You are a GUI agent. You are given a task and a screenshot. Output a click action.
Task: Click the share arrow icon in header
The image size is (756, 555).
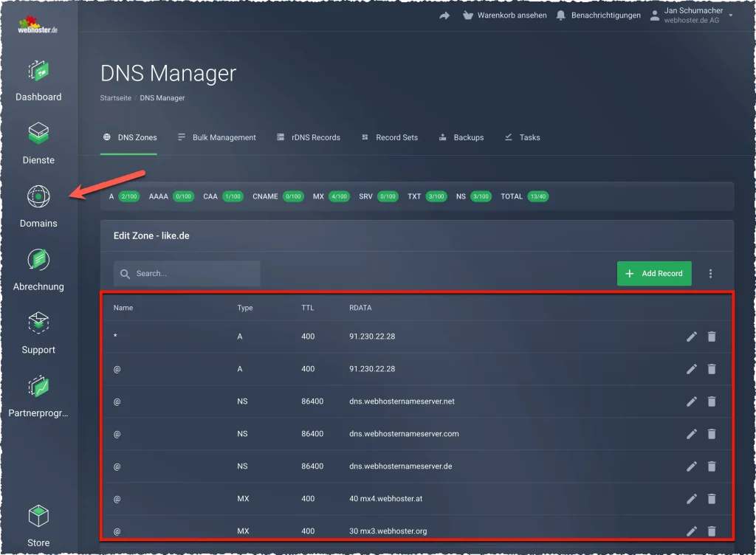tap(444, 15)
